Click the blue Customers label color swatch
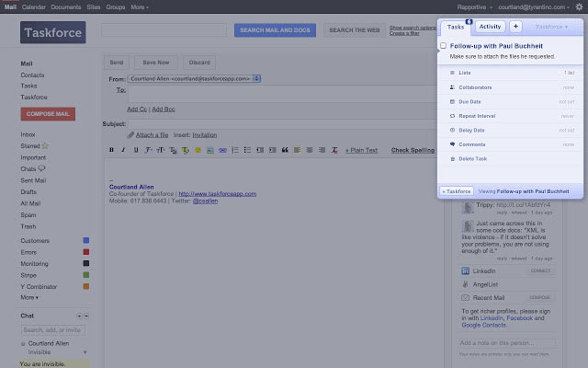Image resolution: width=588 pixels, height=368 pixels. coord(85,240)
